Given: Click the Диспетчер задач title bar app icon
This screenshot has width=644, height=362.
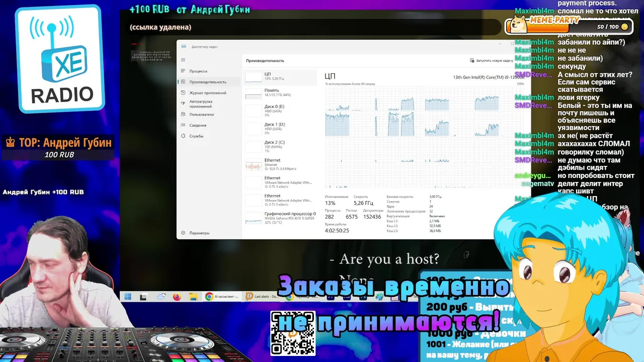Looking at the screenshot, I should pos(184,46).
